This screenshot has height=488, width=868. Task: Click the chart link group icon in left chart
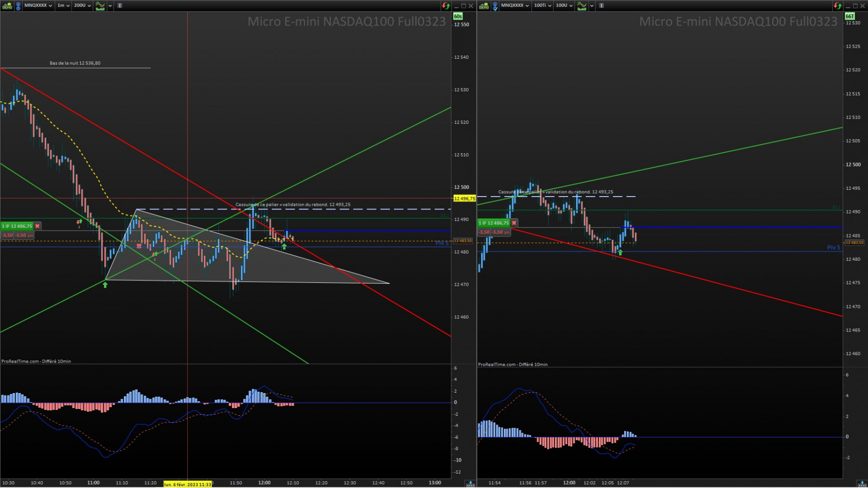18,6
